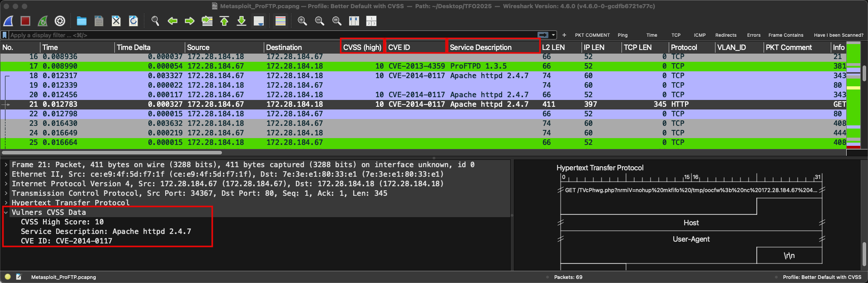Sort by Service Description column header
This screenshot has height=283, width=868.
coord(493,47)
